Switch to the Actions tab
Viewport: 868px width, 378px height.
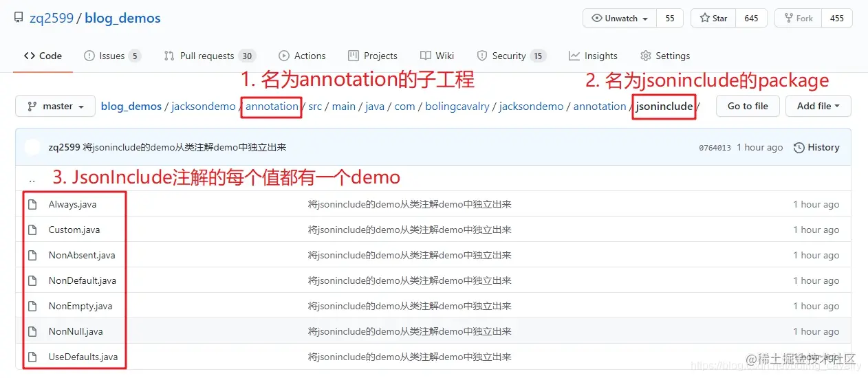point(302,56)
